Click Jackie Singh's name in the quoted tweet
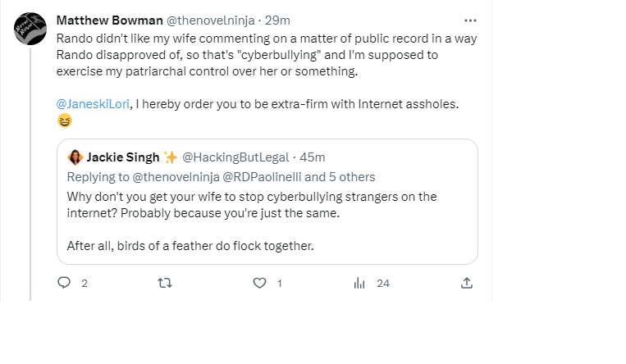Image resolution: width=626 pixels, height=364 pixels. click(x=121, y=157)
